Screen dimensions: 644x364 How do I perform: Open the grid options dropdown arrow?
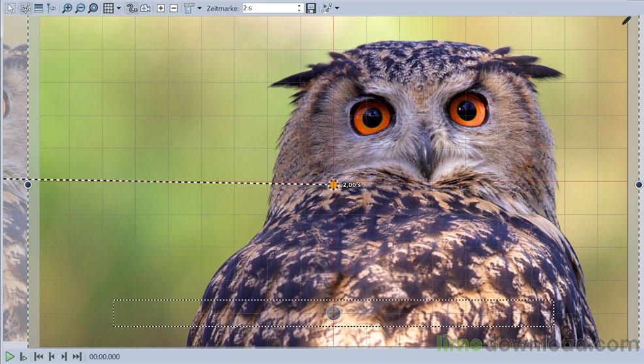pos(119,8)
